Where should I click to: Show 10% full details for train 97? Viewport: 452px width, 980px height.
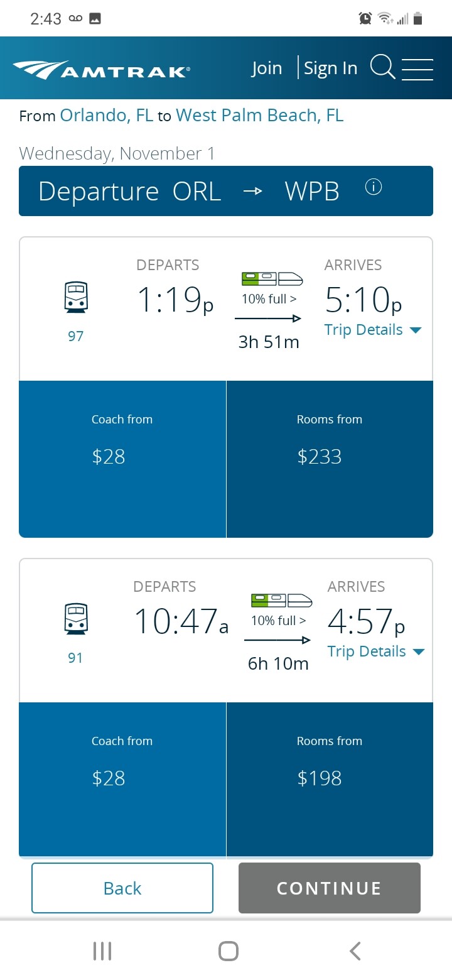tap(269, 299)
